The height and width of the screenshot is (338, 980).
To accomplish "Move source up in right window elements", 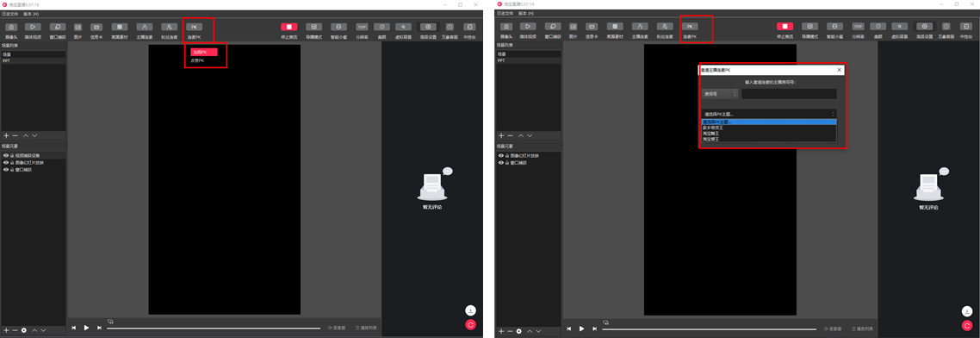I will point(530,330).
